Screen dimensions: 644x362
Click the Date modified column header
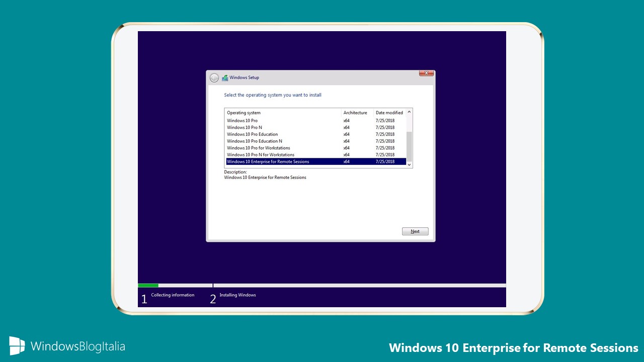tap(389, 113)
